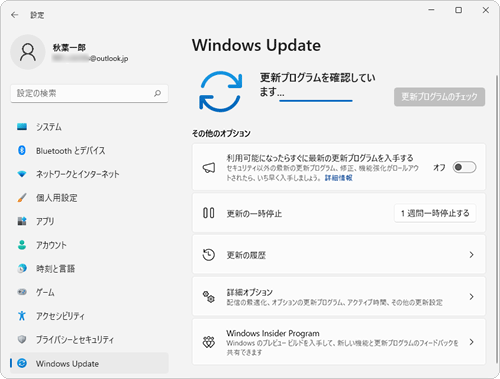Select the システム monitor icon
Screen dimensions: 500x379
[22, 127]
